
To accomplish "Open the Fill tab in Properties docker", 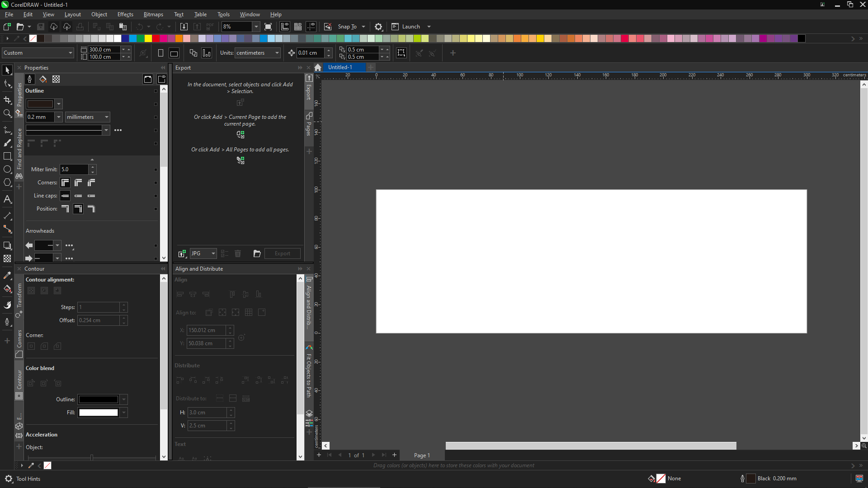I will (43, 79).
